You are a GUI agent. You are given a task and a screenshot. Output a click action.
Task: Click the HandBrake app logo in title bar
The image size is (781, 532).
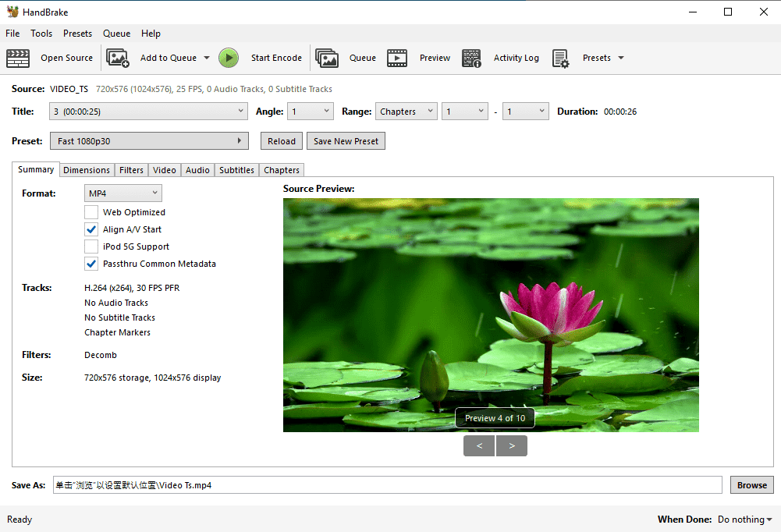click(12, 12)
